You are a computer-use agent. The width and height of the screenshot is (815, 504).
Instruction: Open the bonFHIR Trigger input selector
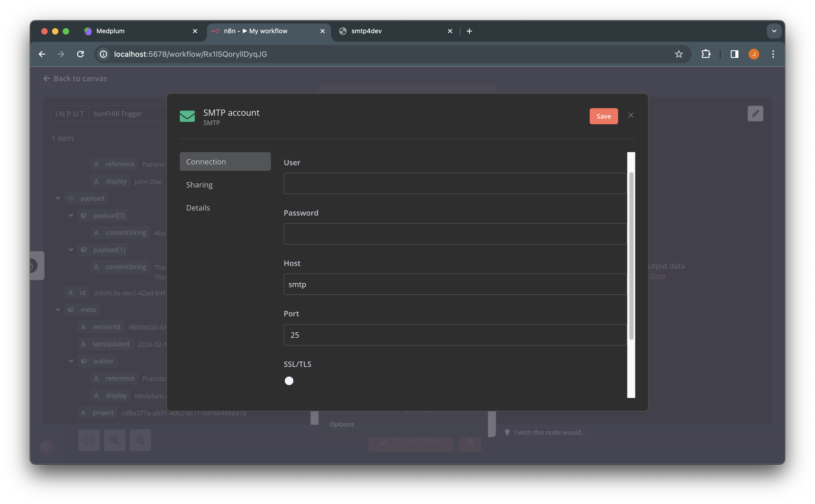pyautogui.click(x=128, y=114)
